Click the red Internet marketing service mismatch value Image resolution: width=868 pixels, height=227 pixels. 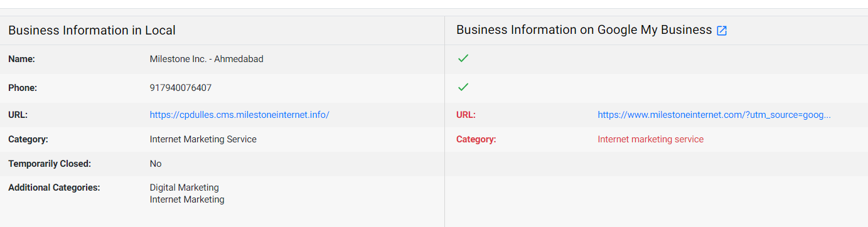(650, 139)
